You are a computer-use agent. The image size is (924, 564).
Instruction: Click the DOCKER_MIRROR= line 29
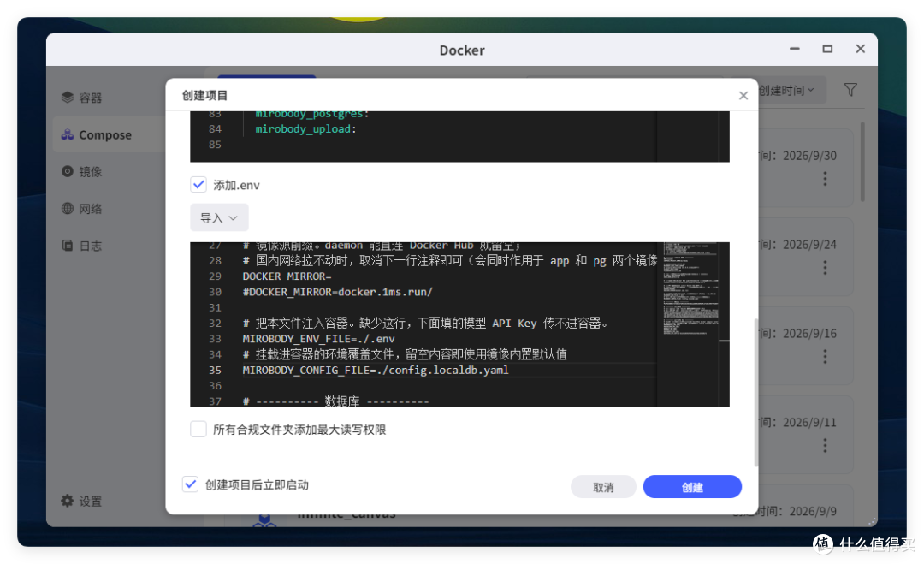287,276
